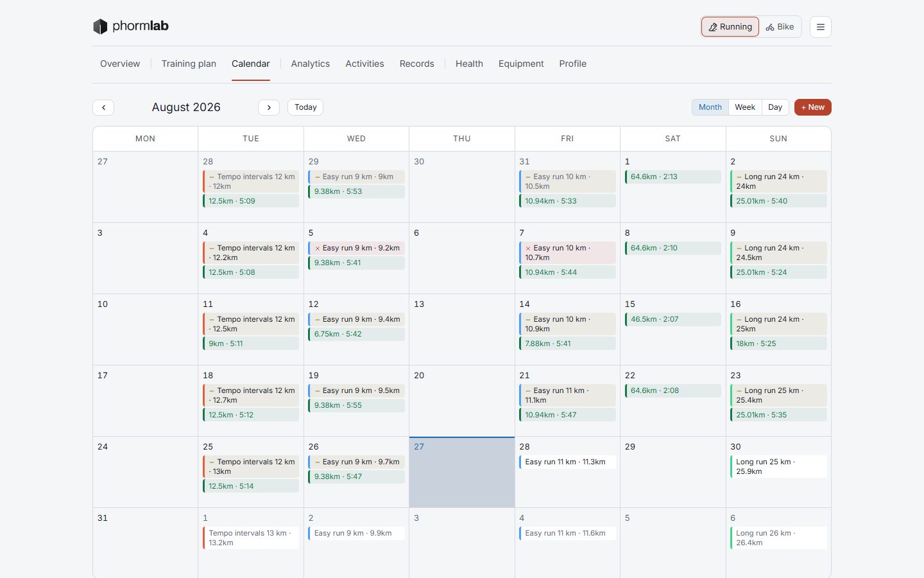The width and height of the screenshot is (924, 578).
Task: Open missed Easy run 9 km · 9.2km
Action: pyautogui.click(x=356, y=248)
